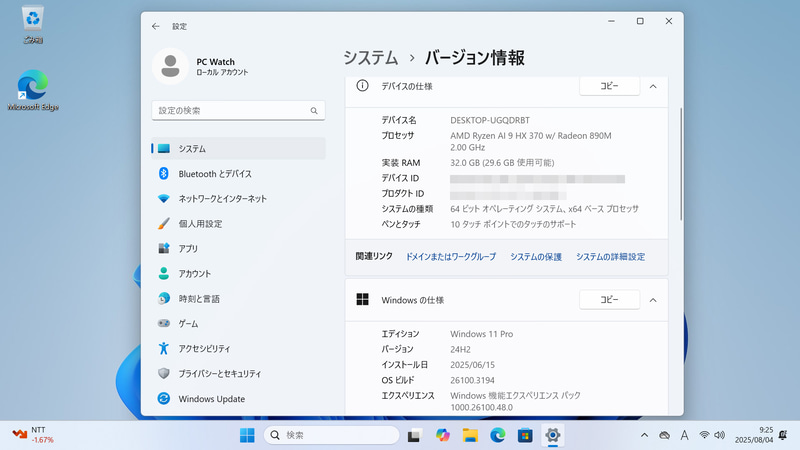800x450 pixels.
Task: Select the 24H2 version value
Action: 460,349
